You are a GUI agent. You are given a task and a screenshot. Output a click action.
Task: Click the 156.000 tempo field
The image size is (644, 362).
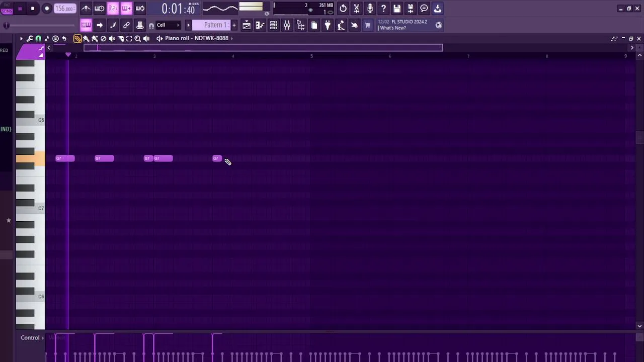tap(65, 9)
